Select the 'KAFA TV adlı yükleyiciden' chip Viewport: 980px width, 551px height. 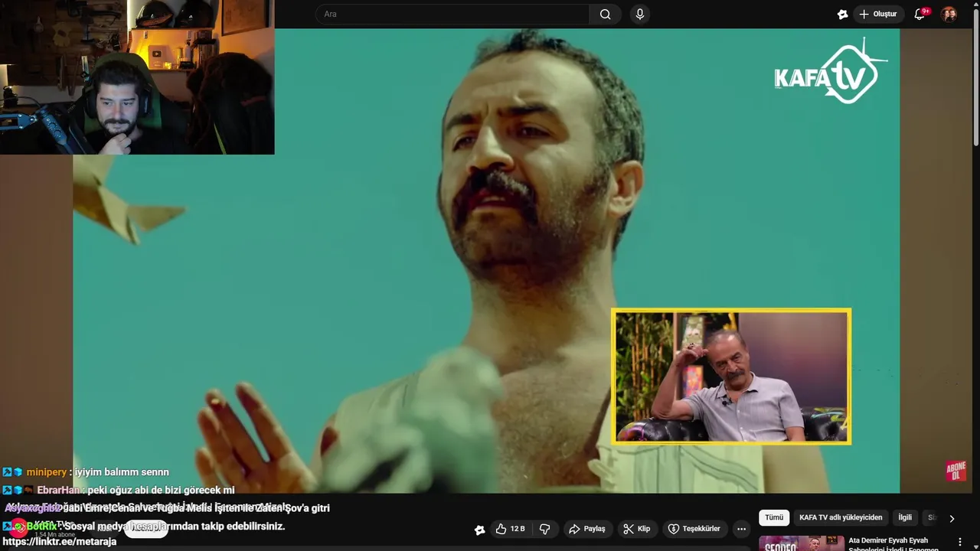(x=841, y=517)
